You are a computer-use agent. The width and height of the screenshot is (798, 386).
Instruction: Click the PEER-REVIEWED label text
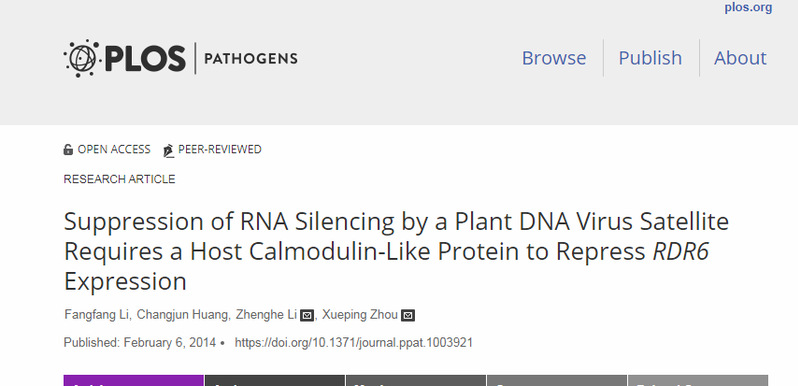(x=219, y=149)
